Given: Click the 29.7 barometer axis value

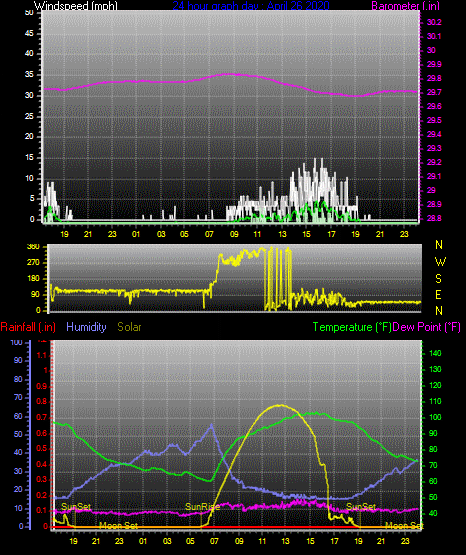Looking at the screenshot, I should point(434,92).
